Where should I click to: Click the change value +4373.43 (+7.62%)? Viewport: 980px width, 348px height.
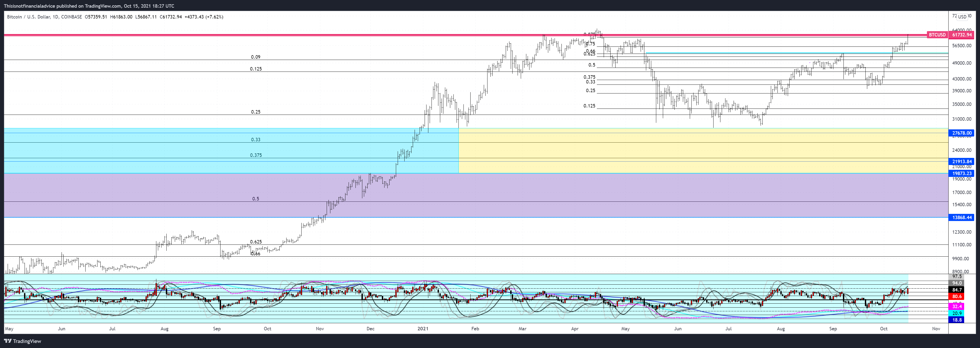[x=204, y=17]
